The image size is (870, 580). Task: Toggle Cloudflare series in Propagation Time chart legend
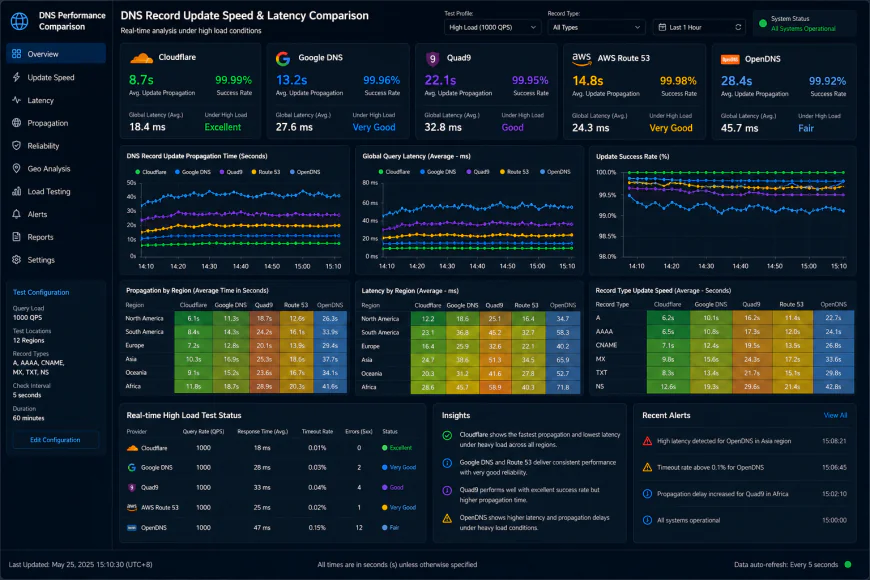point(150,172)
